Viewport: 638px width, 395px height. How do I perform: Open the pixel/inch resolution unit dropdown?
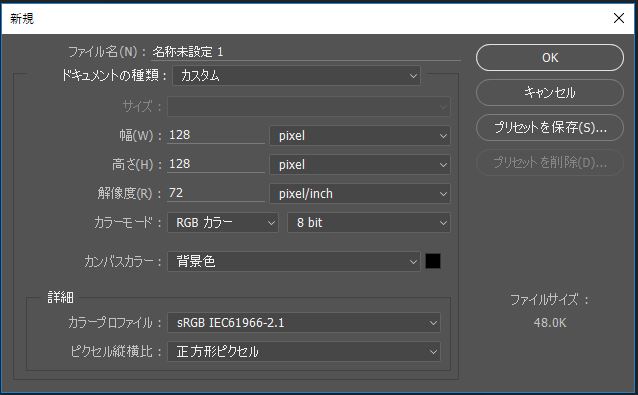(359, 194)
